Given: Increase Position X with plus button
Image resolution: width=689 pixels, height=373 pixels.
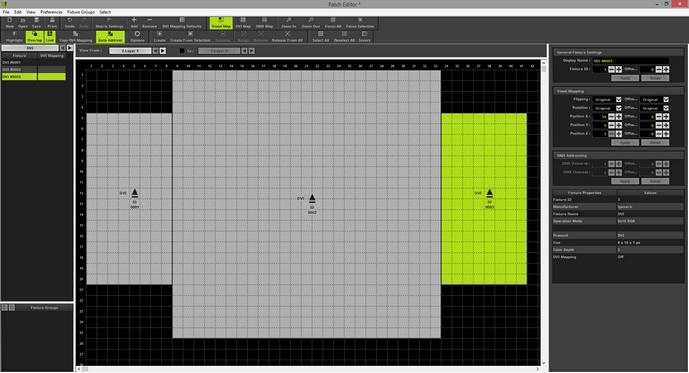Looking at the screenshot, I should tap(619, 116).
